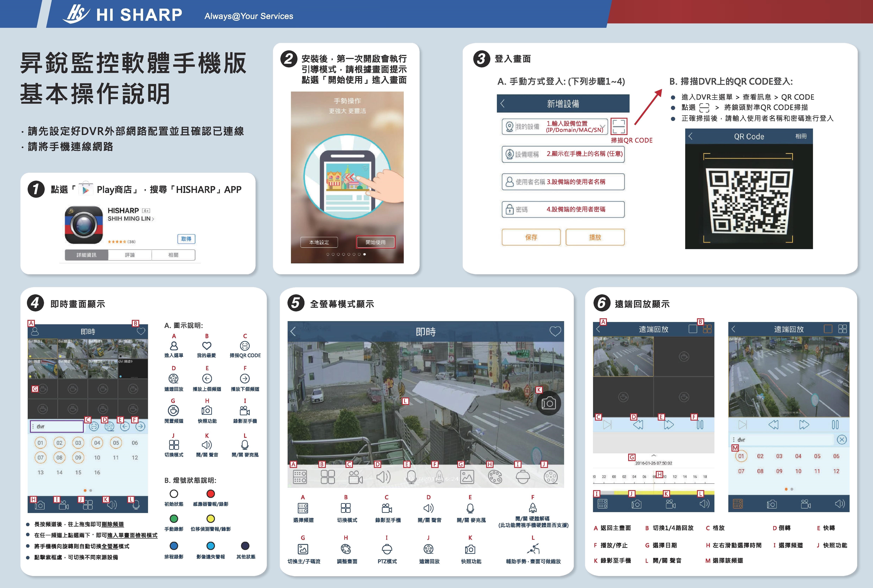This screenshot has width=873, height=588.
Task: Go back from the full-screen 即時 view
Action: point(293,331)
